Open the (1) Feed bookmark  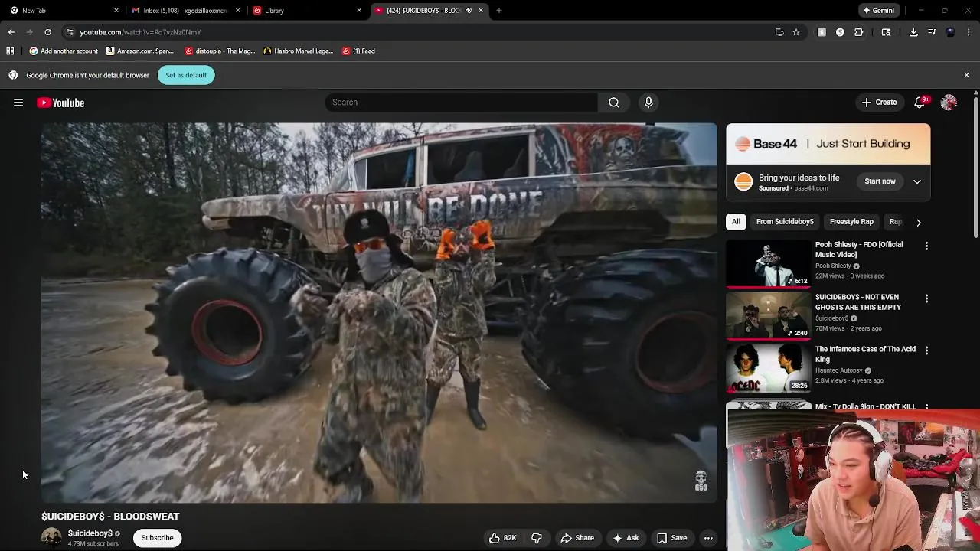[x=358, y=51]
